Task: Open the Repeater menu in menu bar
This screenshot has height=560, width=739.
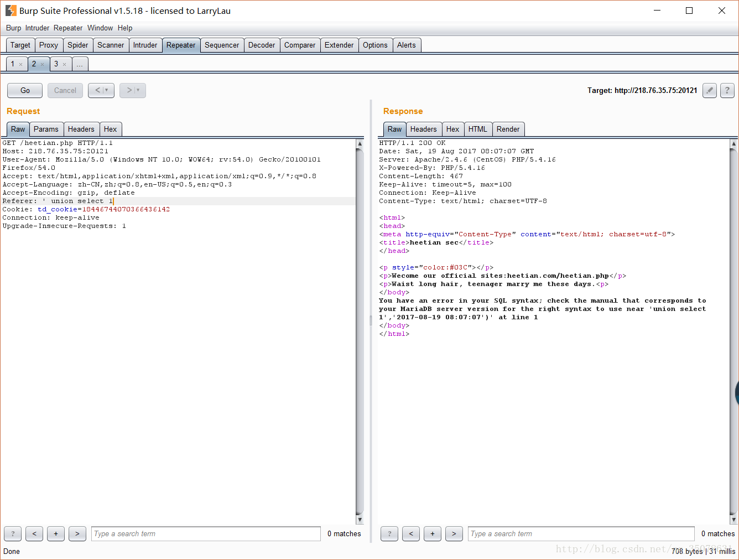Action: coord(68,28)
